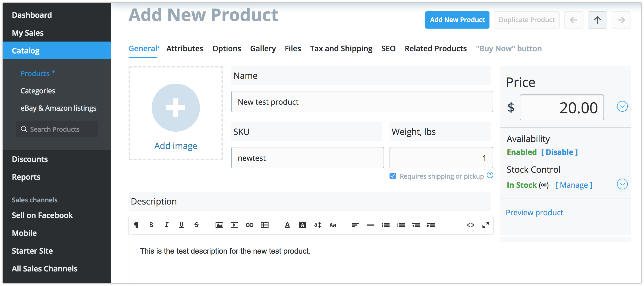Viewport: 644px width, 286px height.
Task: Expand the description editor to fullscreen
Action: (x=485, y=225)
